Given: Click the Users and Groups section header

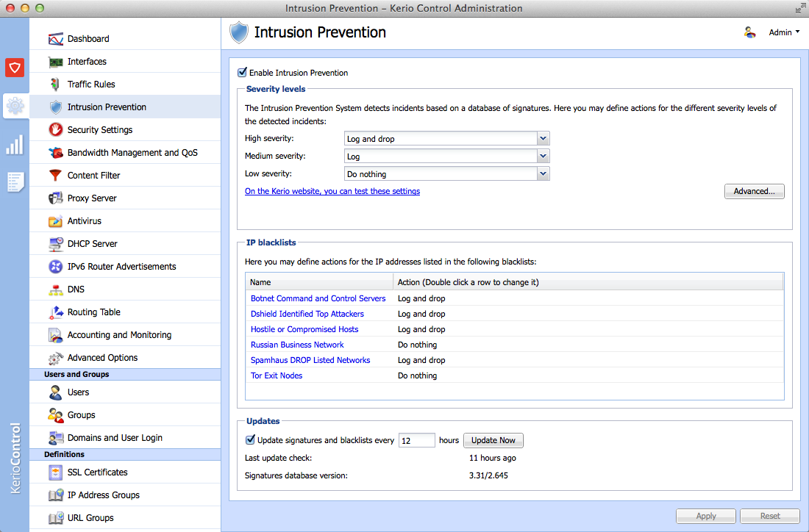Looking at the screenshot, I should (x=125, y=374).
